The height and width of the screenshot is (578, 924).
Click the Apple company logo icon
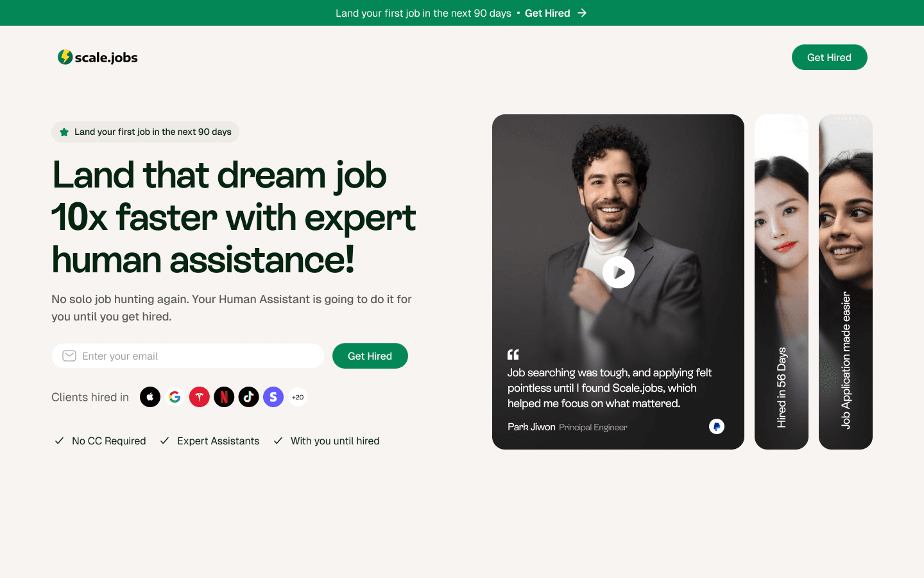point(150,397)
